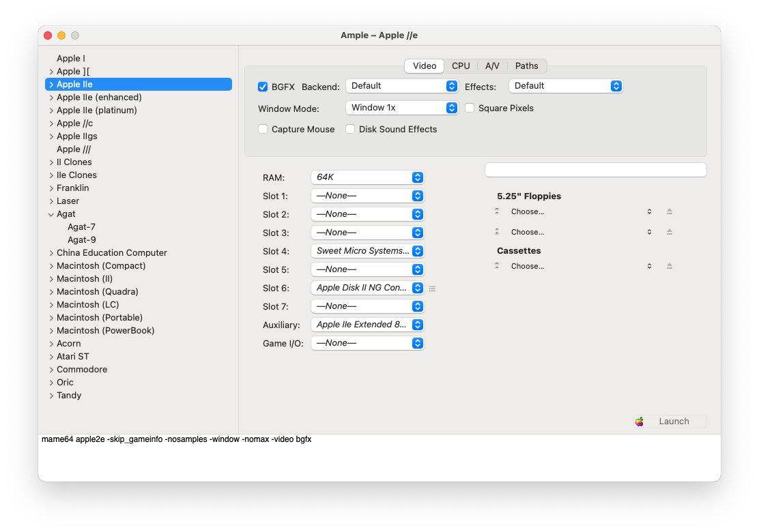Open the Slot 3 card dropdown
The height and width of the screenshot is (532, 759).
pos(367,233)
